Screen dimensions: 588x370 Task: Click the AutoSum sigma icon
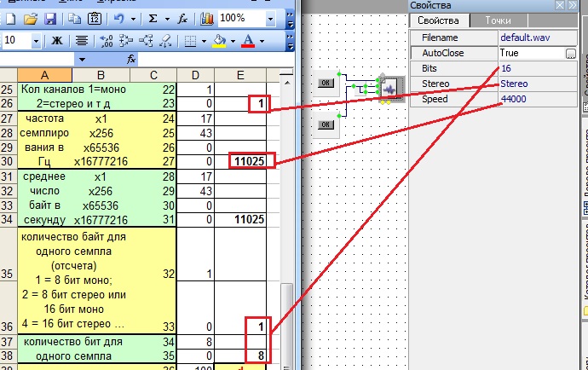coord(152,18)
